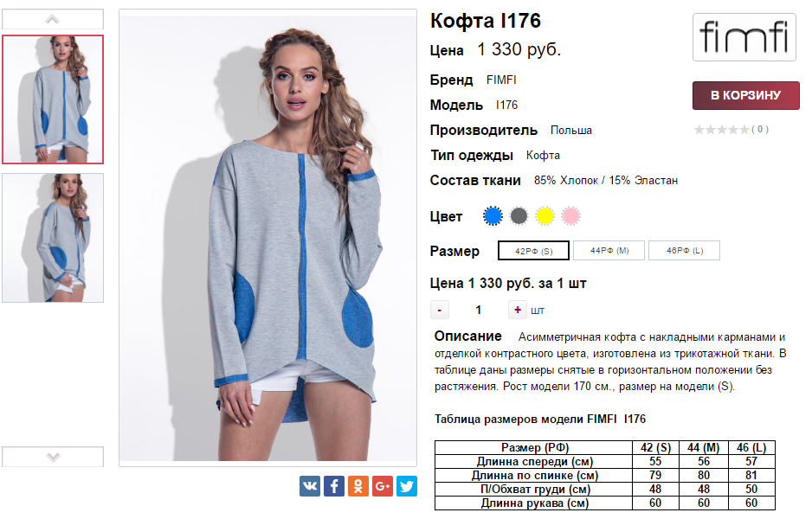Select size 44РФ (M)
Viewport: 812px width, 519px height.
coord(609,251)
